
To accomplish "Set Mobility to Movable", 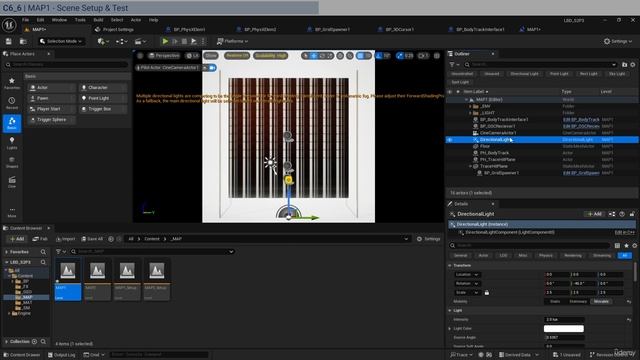I will click(x=601, y=302).
